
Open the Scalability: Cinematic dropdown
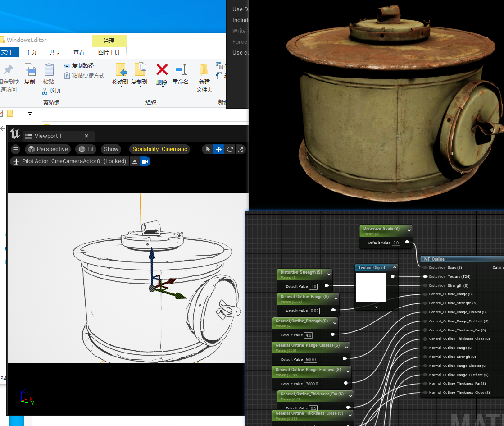point(159,149)
